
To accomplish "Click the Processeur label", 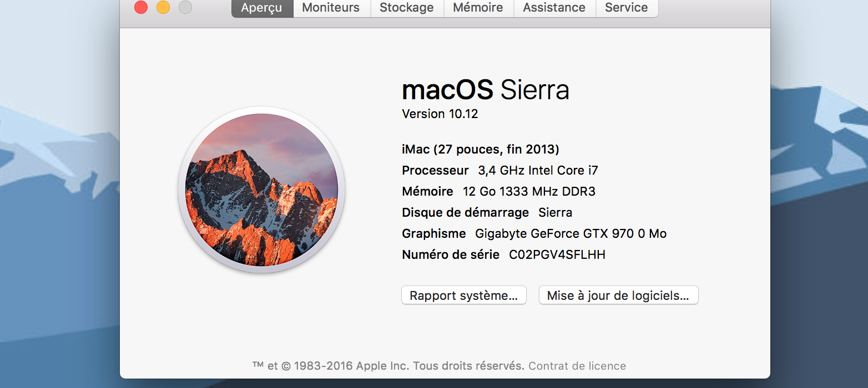I will point(436,171).
